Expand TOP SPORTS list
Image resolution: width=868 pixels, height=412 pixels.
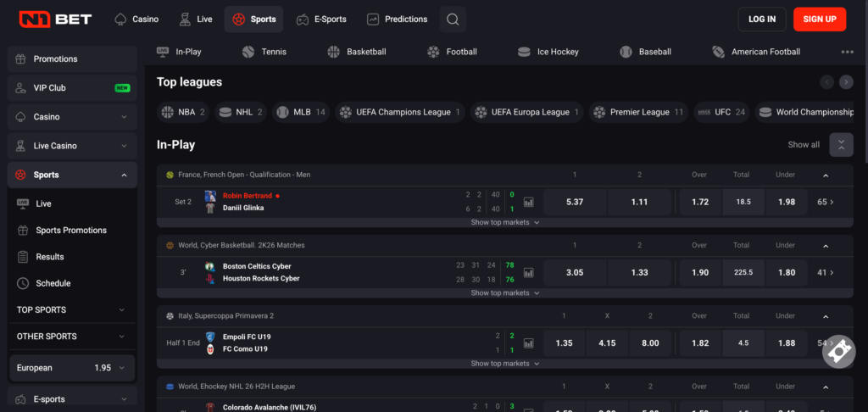tap(122, 310)
